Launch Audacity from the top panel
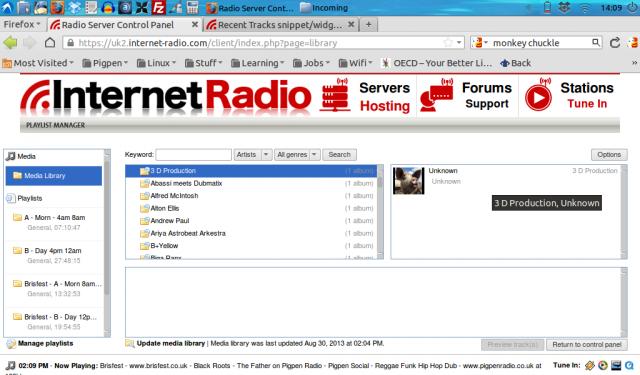 (x=108, y=7)
